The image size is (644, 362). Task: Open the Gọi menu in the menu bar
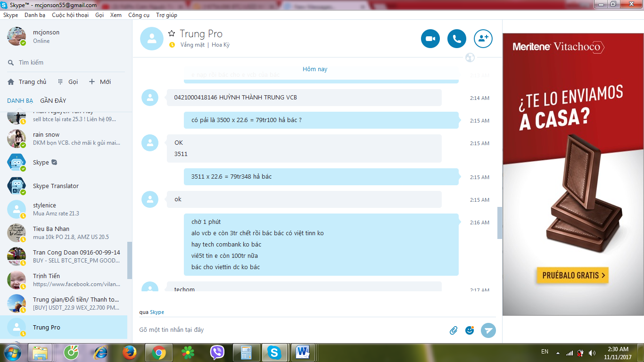tap(99, 15)
